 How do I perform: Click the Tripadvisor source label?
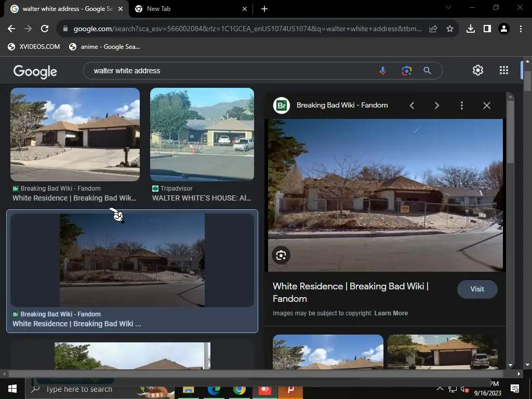click(177, 188)
